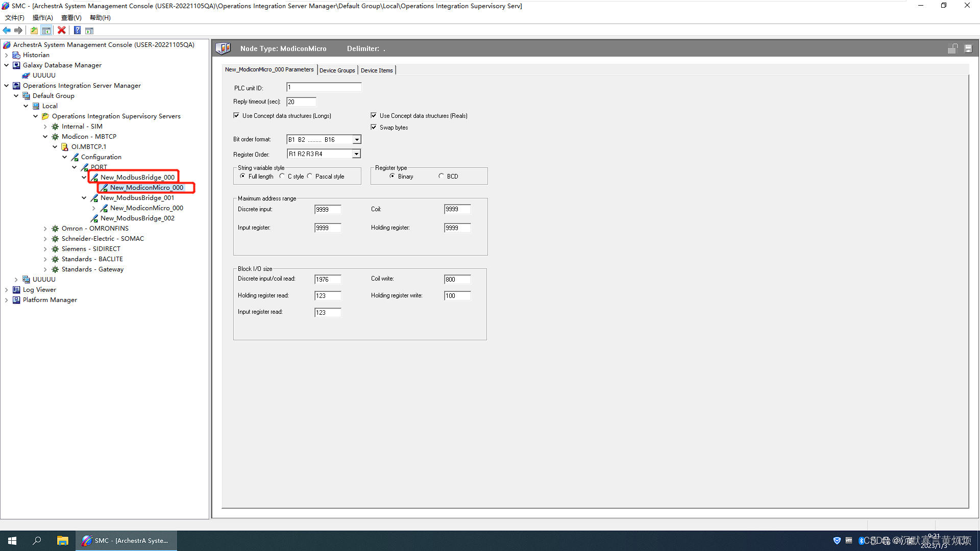Image resolution: width=980 pixels, height=551 pixels.
Task: Collapse the Modicon - MBTCP tree node
Action: [x=45, y=136]
